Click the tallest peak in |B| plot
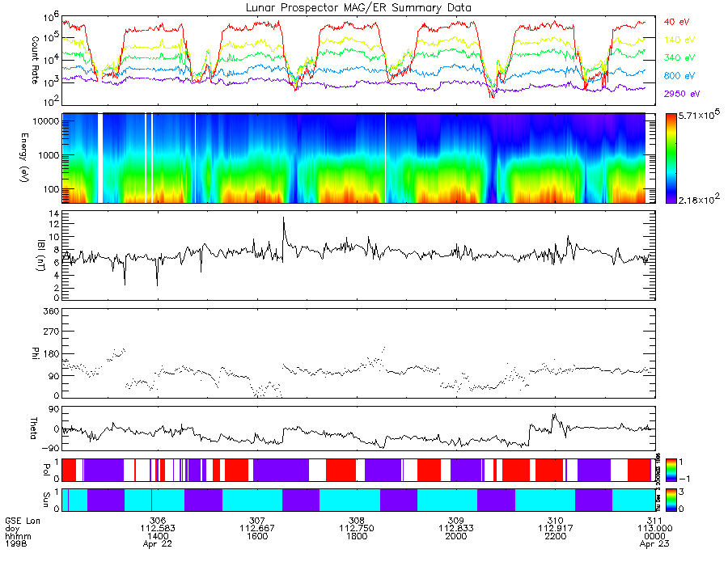The height and width of the screenshot is (566, 728). [284, 218]
